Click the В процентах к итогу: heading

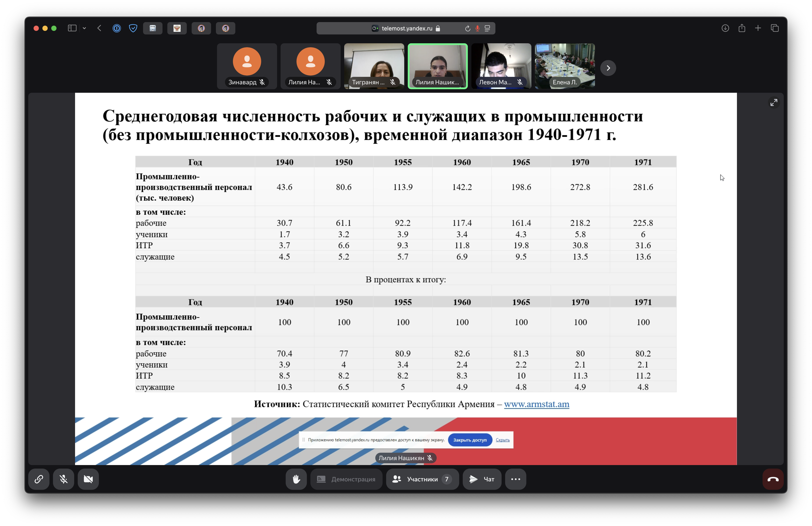[406, 280]
